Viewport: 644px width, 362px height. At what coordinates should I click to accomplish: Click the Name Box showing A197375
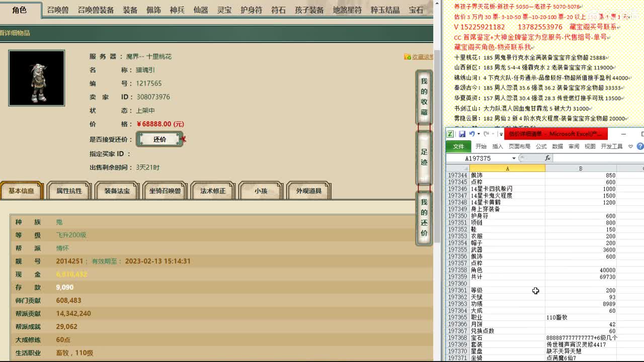coord(478,158)
